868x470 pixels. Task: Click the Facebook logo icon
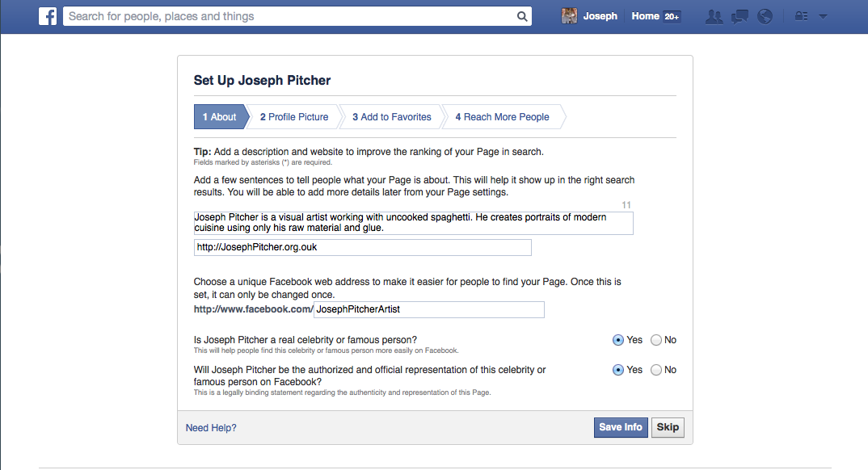[48, 16]
